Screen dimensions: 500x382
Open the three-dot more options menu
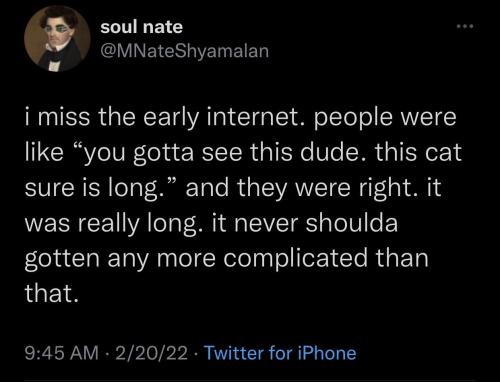[x=465, y=26]
